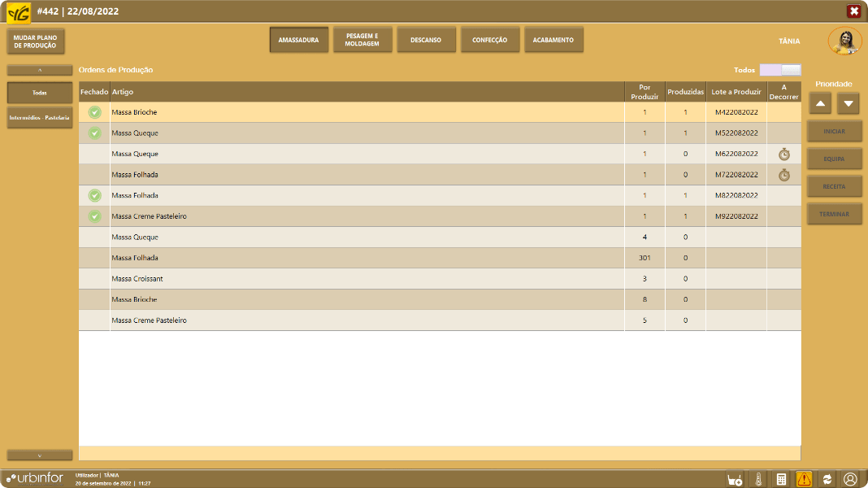Switch to the Pesagem e Moldagem tab
Screen dimensions: 868x488
pyautogui.click(x=362, y=40)
